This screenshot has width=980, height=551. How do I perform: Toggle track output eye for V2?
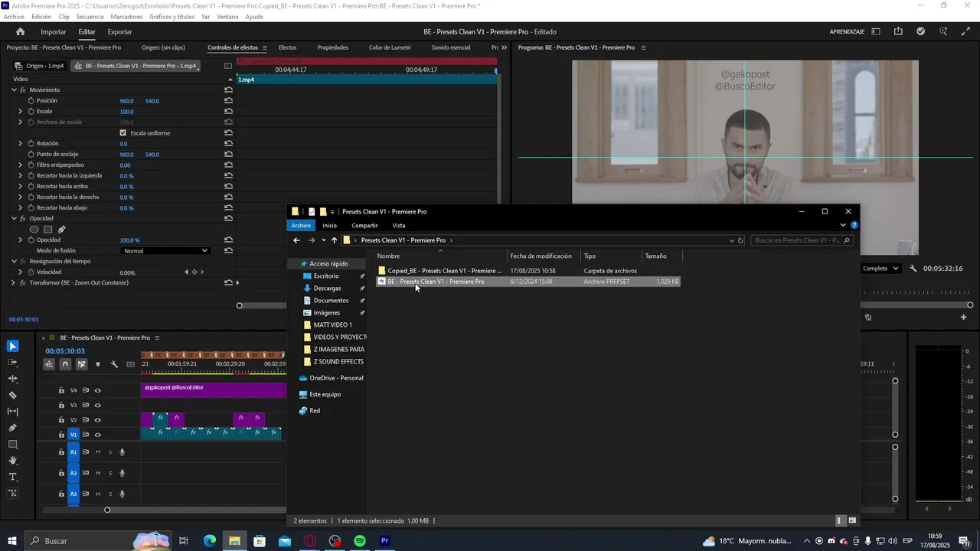98,420
